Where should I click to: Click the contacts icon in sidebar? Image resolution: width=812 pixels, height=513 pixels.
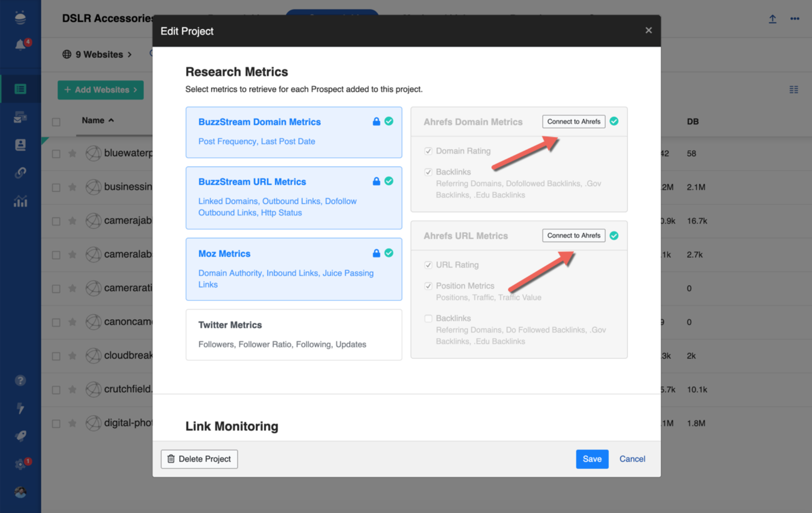point(20,145)
